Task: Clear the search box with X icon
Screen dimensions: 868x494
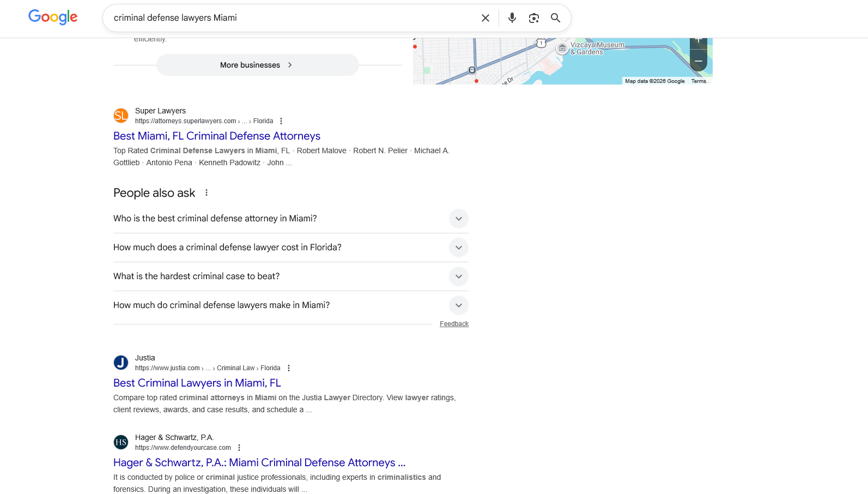Action: coord(485,18)
